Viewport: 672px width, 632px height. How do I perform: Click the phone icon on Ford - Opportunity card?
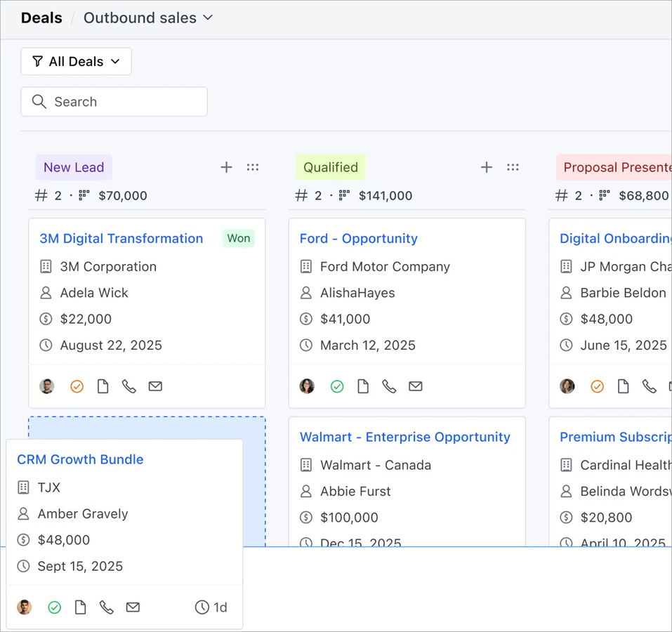pos(389,386)
